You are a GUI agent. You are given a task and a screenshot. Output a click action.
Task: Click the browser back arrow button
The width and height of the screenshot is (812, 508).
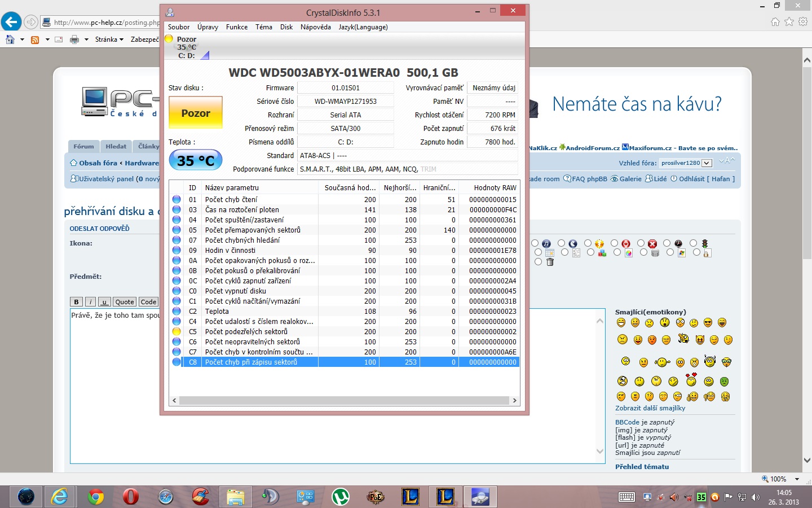(11, 22)
